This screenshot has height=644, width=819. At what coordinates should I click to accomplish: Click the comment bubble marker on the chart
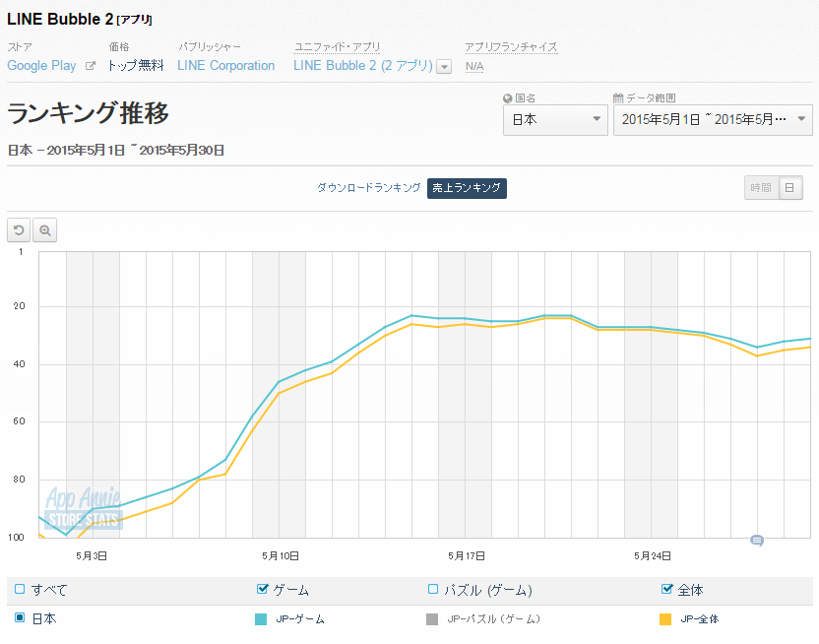point(757,541)
